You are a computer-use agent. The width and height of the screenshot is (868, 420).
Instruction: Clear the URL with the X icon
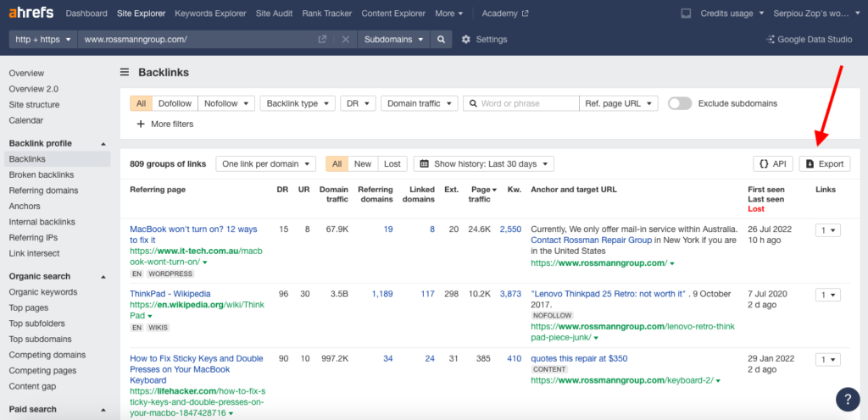pyautogui.click(x=346, y=40)
